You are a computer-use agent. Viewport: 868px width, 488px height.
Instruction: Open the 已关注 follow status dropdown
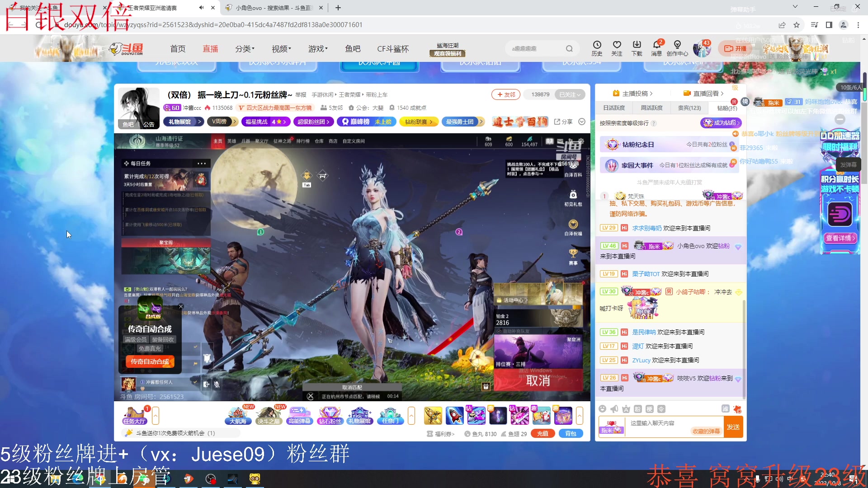569,94
